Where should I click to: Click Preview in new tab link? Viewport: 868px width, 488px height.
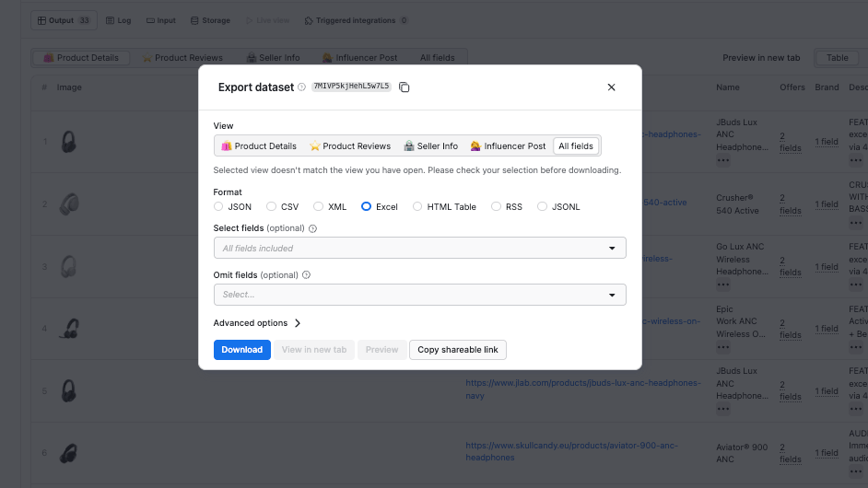click(x=761, y=57)
